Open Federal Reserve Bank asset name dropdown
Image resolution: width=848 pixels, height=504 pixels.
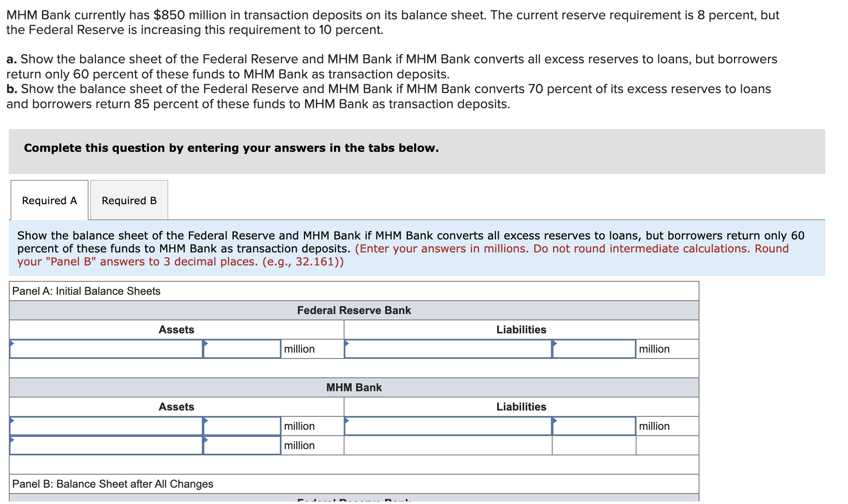pos(106,349)
